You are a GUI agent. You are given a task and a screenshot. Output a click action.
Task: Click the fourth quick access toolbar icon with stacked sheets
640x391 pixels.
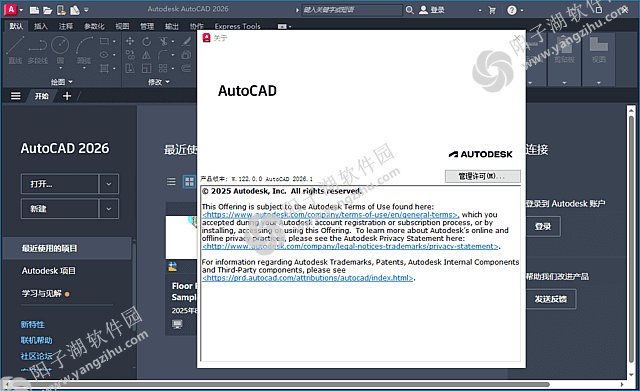coord(75,10)
